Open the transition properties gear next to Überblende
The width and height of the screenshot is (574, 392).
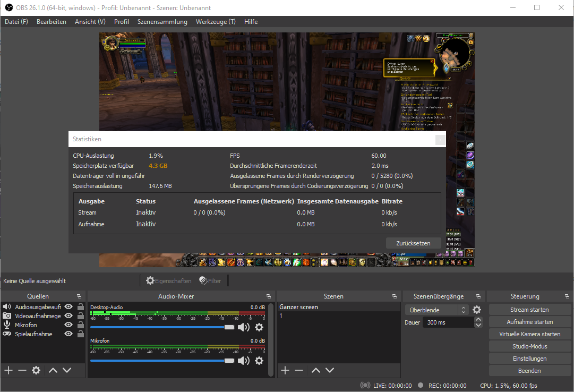pyautogui.click(x=477, y=310)
